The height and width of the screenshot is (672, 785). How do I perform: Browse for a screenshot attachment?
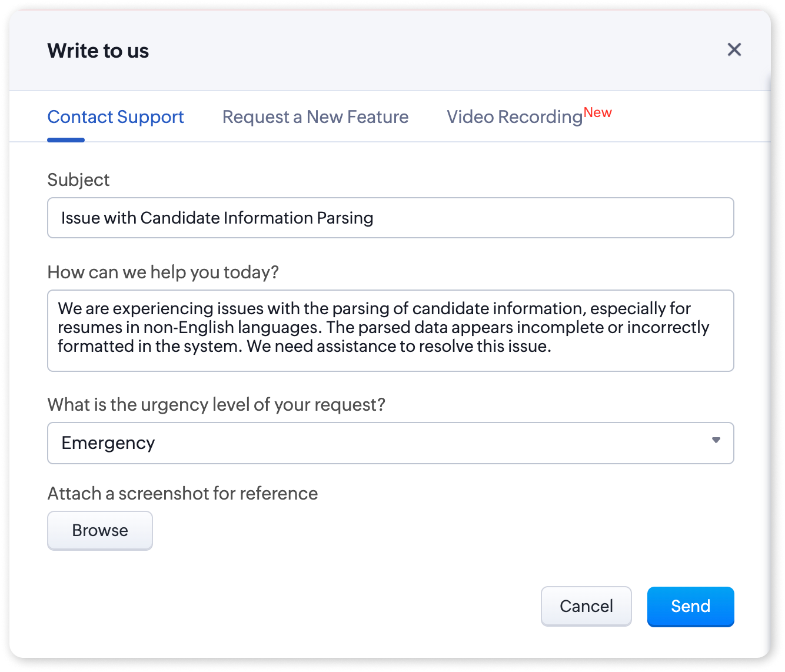pos(100,530)
